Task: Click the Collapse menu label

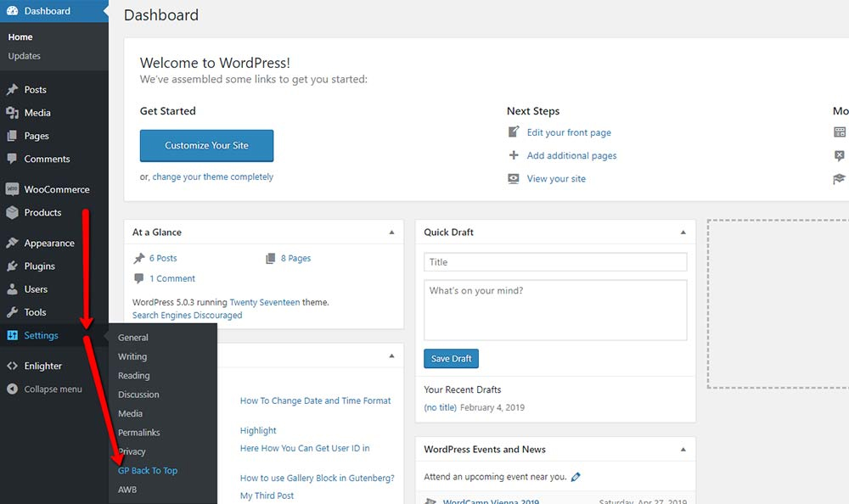Action: 53,389
